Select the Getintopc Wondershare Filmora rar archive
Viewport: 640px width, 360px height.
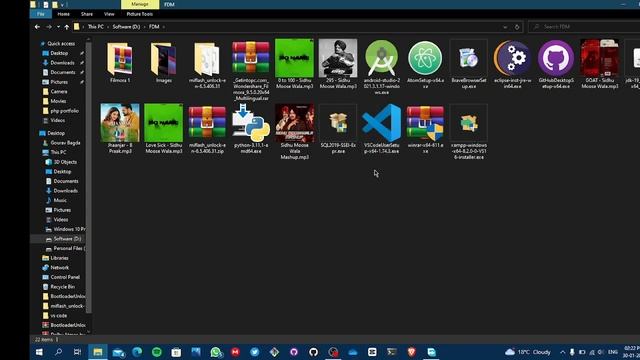pos(251,70)
